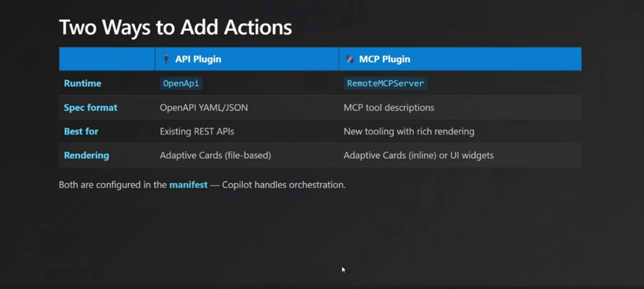The height and width of the screenshot is (289, 644).
Task: Click the 'MCP tool descriptions' cell
Action: tap(389, 108)
